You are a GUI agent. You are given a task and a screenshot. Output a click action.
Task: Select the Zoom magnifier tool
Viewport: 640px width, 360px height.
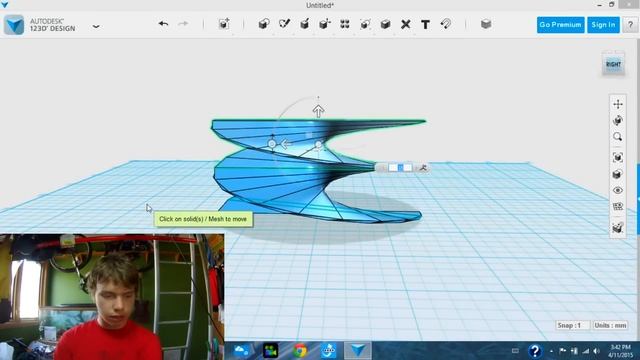[618, 137]
